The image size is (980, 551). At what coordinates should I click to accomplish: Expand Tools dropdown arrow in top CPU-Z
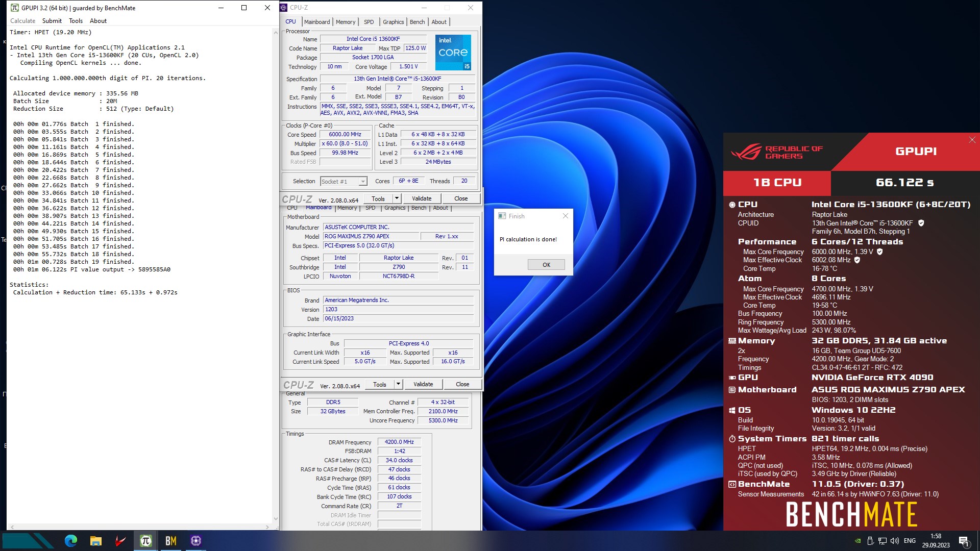(397, 198)
